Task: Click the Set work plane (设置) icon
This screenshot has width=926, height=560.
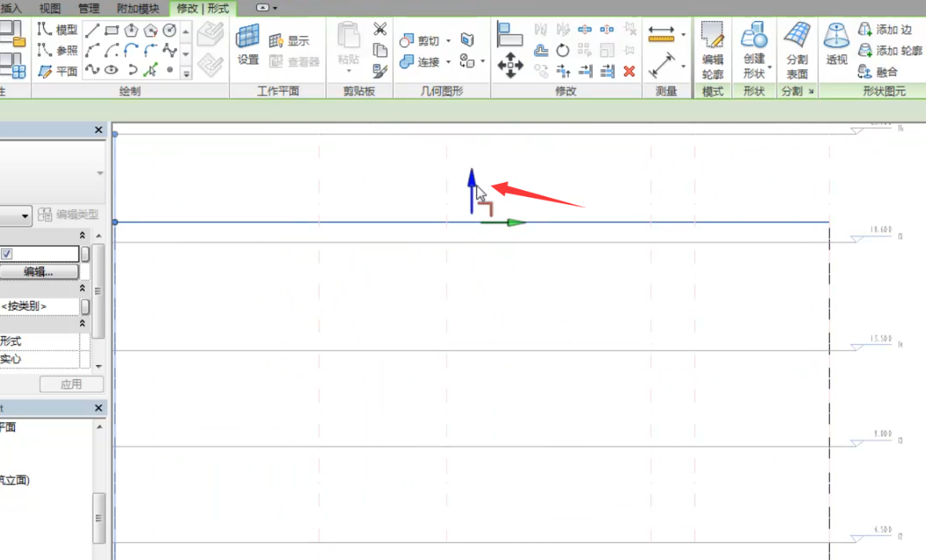Action: pos(248,45)
